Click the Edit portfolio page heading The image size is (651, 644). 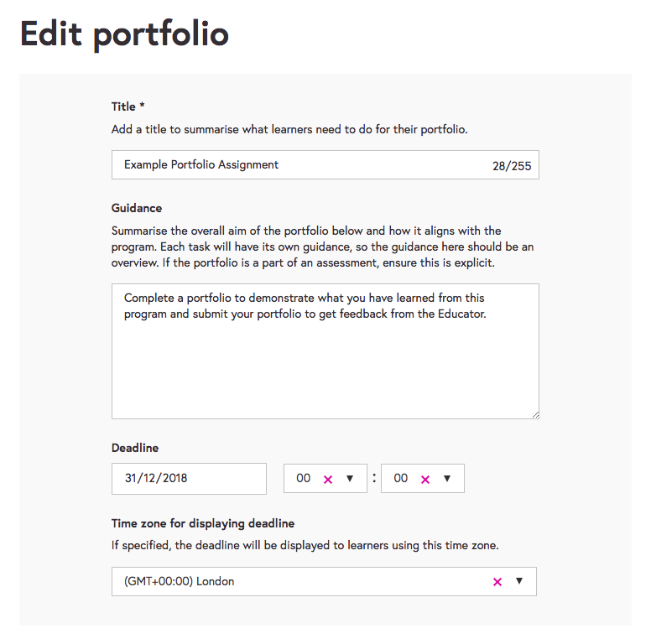coord(124,34)
